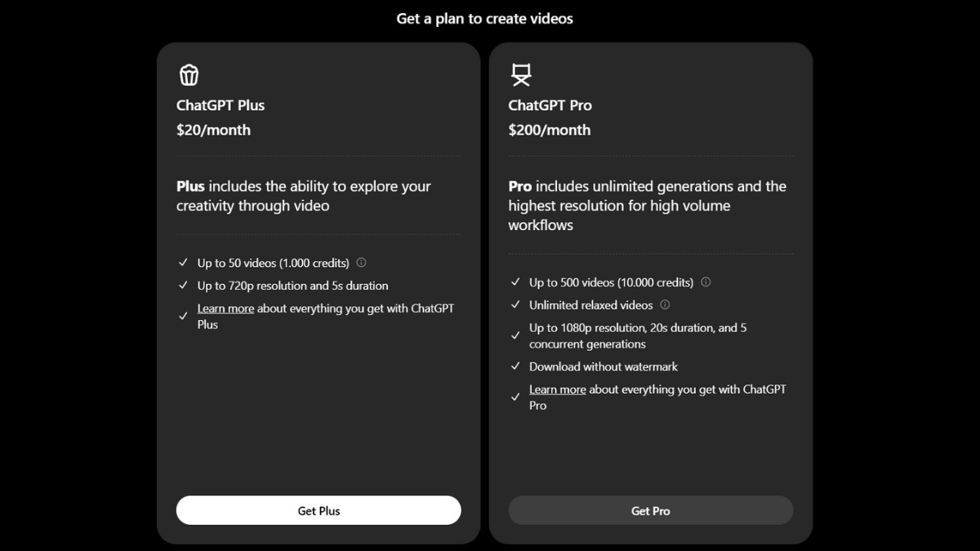Click the Pro unlimited generations description text
The height and width of the screenshot is (551, 980).
point(648,206)
